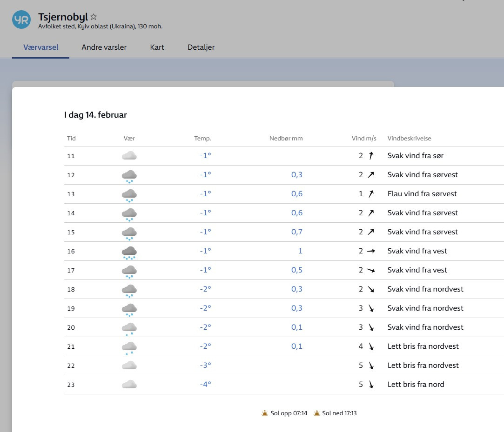Click the snow icon for hour 18

tap(129, 291)
